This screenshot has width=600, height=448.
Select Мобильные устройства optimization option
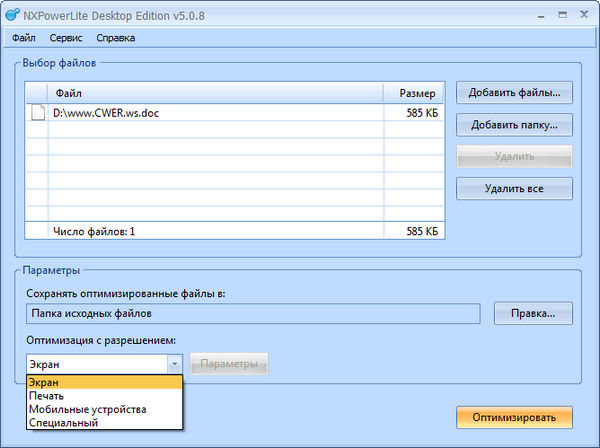[105, 409]
